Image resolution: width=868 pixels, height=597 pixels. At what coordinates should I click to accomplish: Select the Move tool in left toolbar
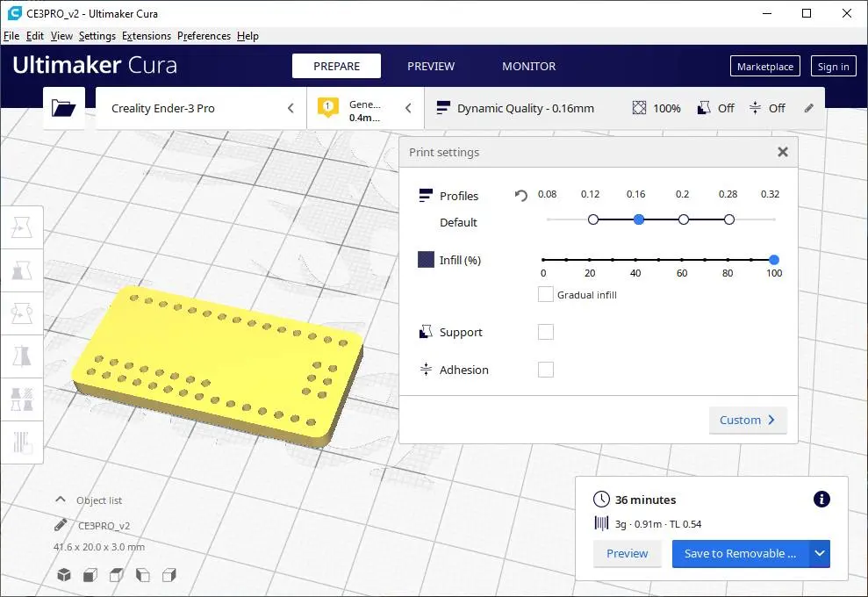point(22,227)
